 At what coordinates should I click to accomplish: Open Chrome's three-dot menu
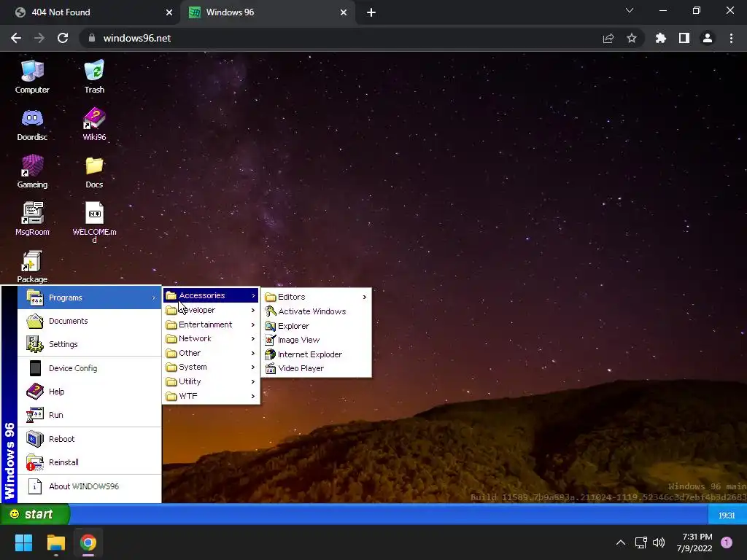tap(731, 38)
